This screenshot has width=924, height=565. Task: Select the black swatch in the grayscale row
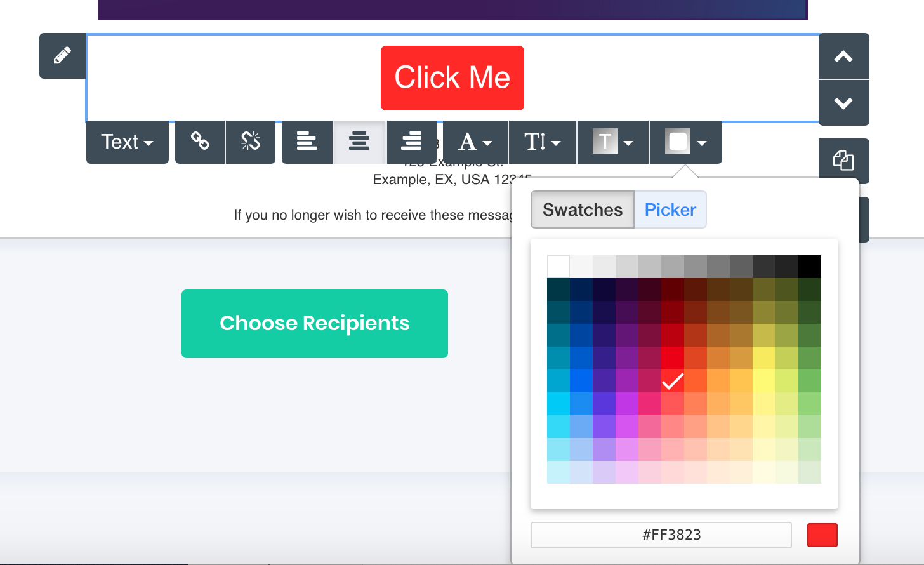click(x=810, y=267)
